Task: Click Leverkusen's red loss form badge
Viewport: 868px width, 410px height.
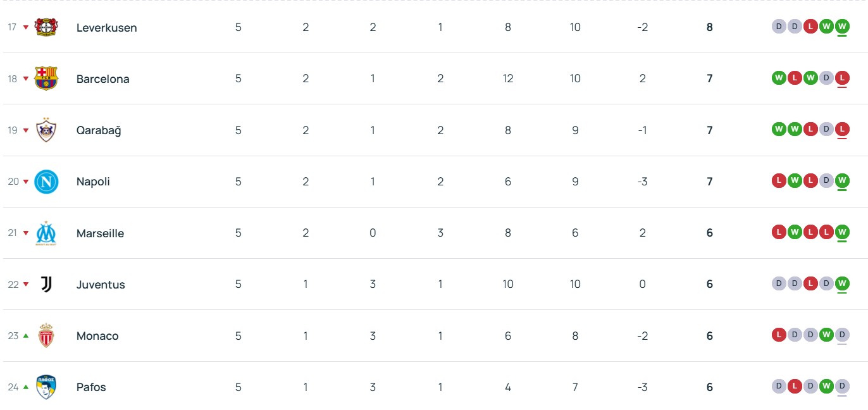Action: (x=810, y=27)
